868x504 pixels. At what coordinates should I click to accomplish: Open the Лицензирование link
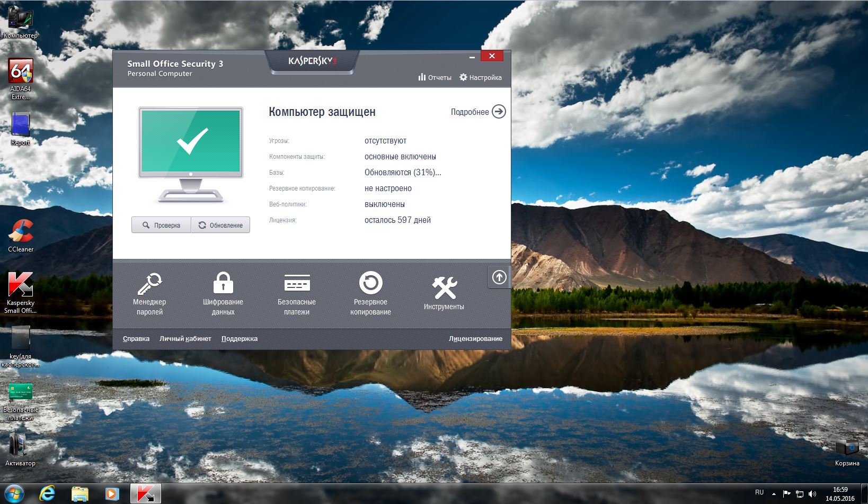point(475,339)
